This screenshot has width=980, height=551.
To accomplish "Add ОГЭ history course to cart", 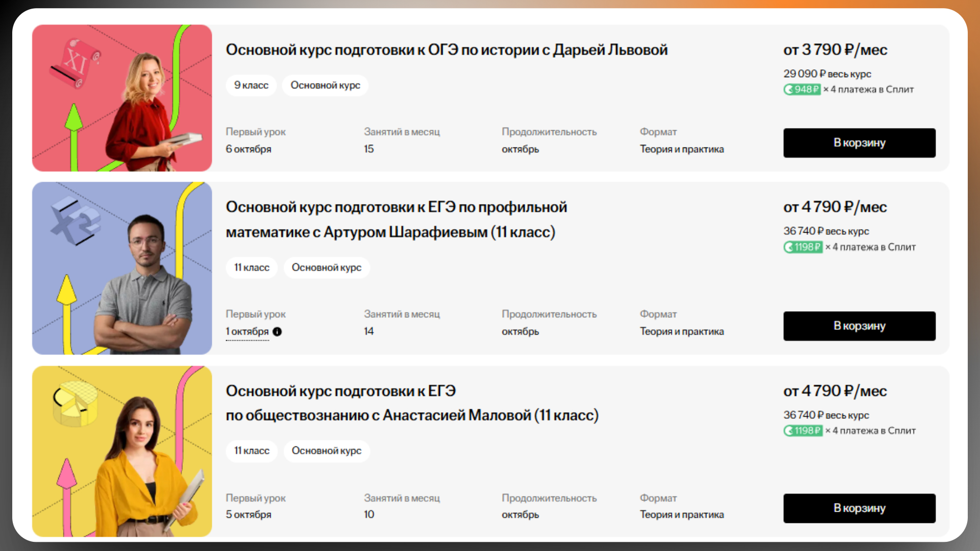I will [859, 143].
